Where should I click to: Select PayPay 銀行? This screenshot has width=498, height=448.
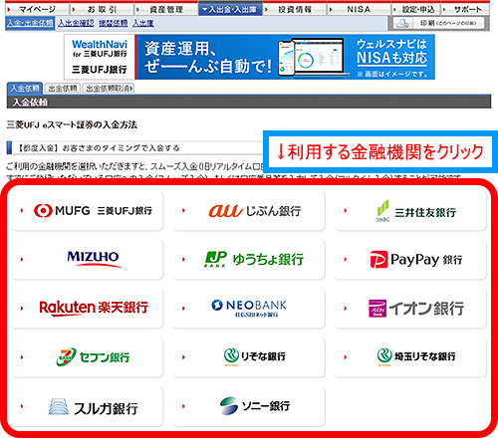410,259
